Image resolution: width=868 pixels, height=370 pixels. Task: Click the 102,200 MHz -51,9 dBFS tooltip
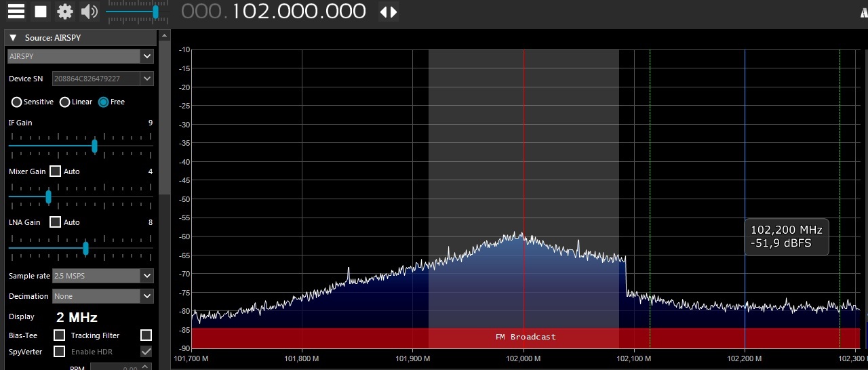tap(787, 237)
